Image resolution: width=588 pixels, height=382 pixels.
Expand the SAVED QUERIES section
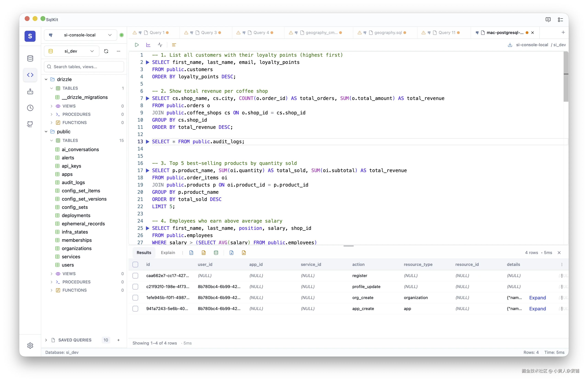46,340
